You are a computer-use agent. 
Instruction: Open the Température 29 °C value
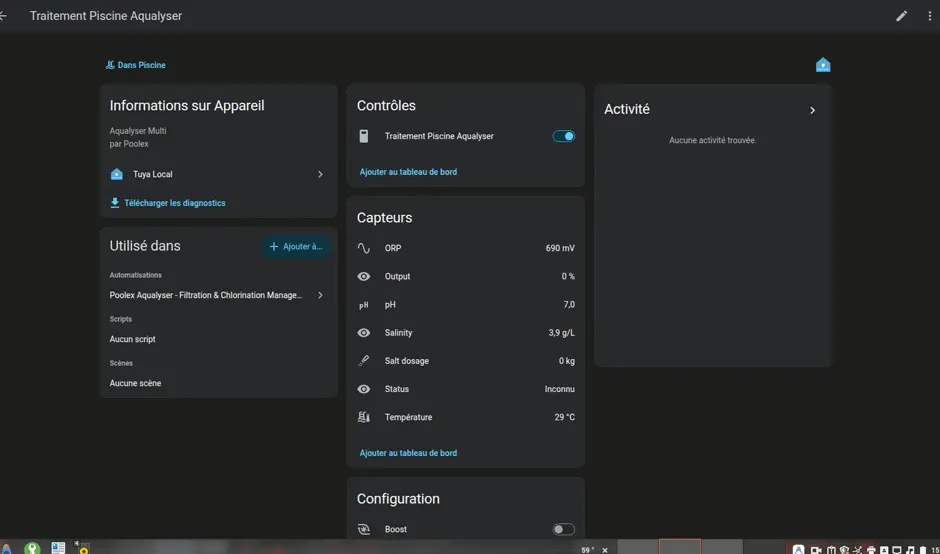pyautogui.click(x=564, y=417)
